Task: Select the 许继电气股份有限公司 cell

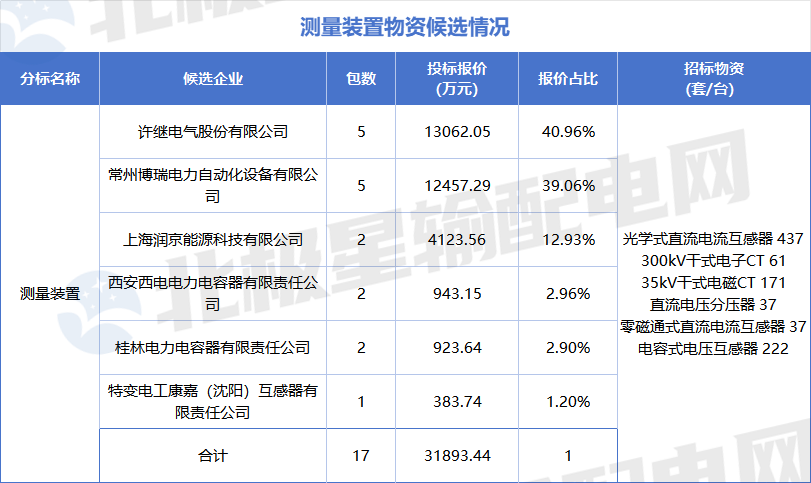Action: (213, 132)
